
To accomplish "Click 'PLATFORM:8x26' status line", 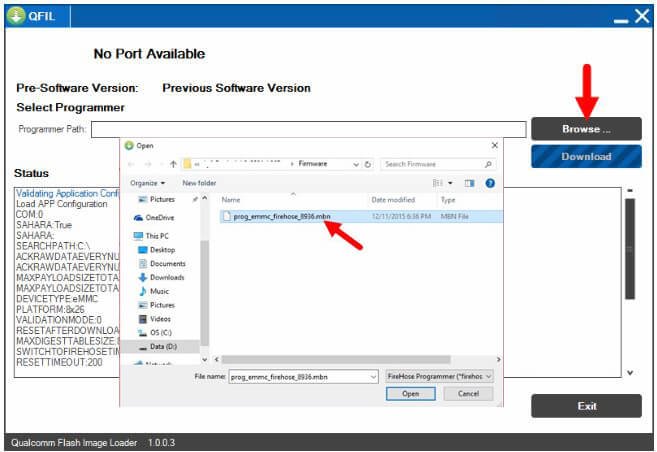I will (x=50, y=309).
